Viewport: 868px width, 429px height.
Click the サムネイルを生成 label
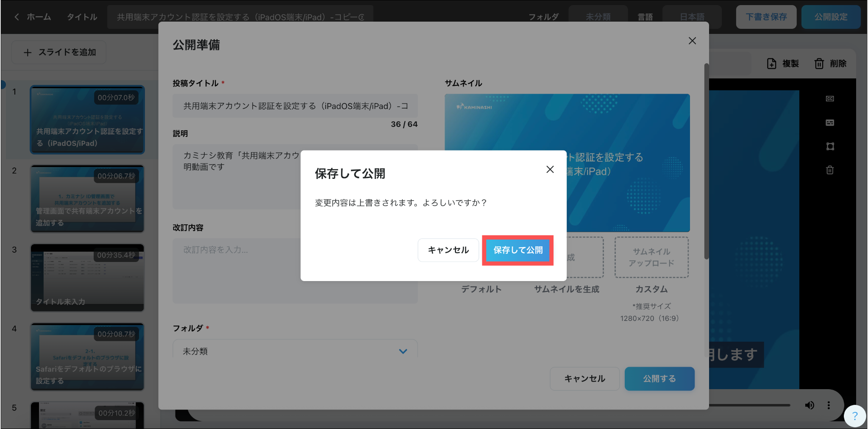(x=567, y=289)
